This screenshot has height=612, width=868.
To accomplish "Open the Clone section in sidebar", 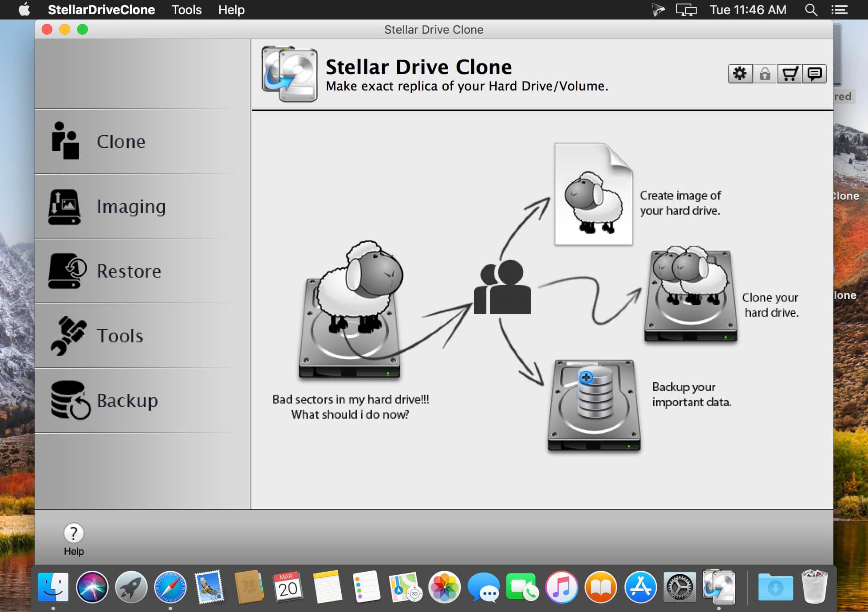I will click(142, 141).
